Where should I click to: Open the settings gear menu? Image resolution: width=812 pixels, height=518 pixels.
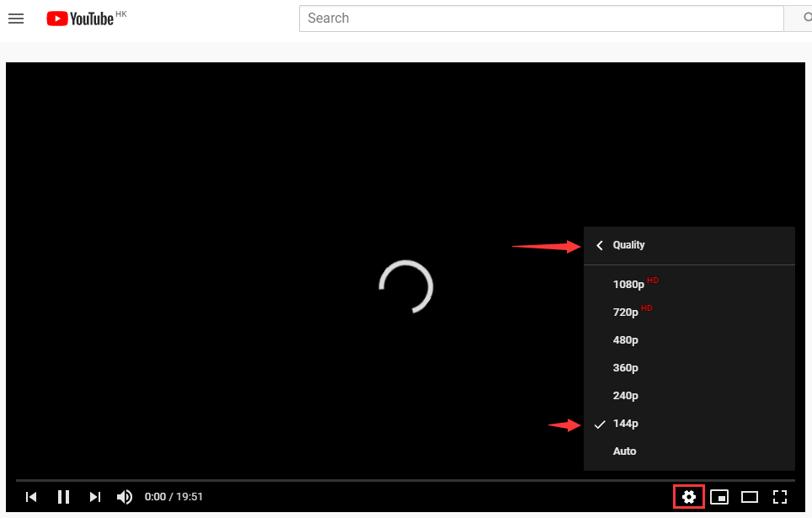[x=689, y=497]
